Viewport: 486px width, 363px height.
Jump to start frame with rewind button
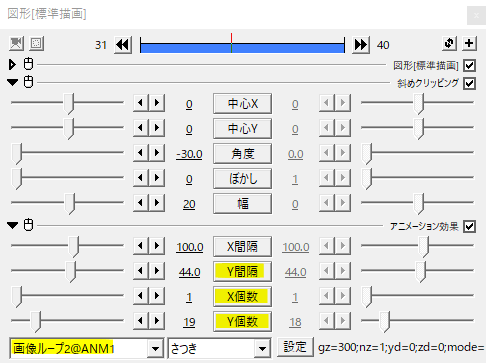point(123,45)
